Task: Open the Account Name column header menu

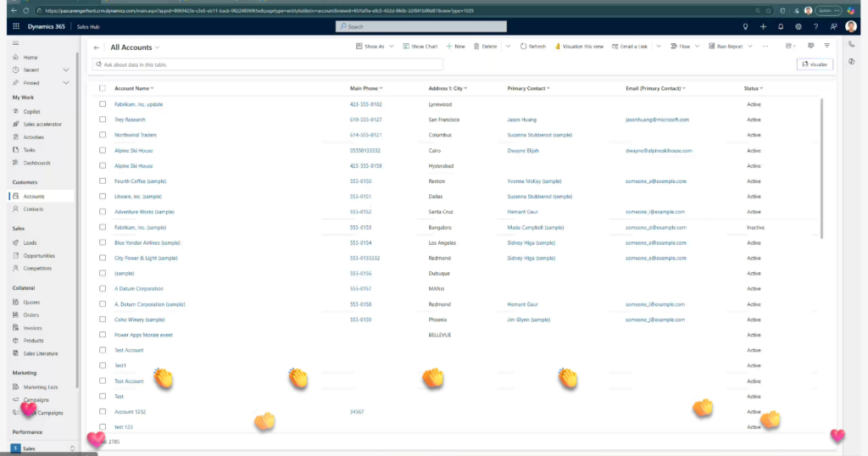Action: click(134, 88)
